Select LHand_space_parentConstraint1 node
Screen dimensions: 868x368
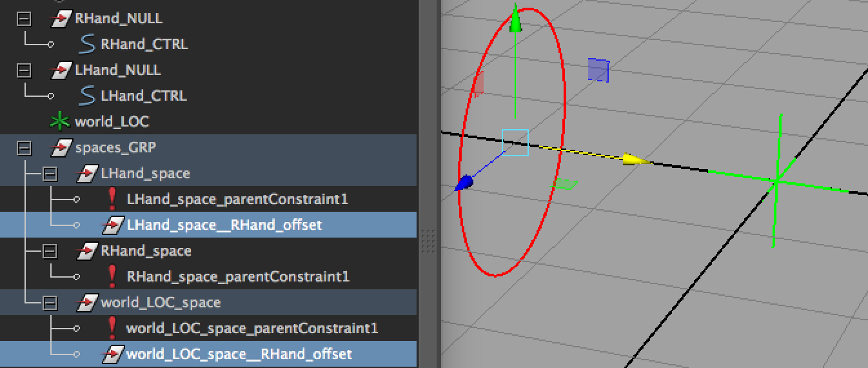coord(237,199)
